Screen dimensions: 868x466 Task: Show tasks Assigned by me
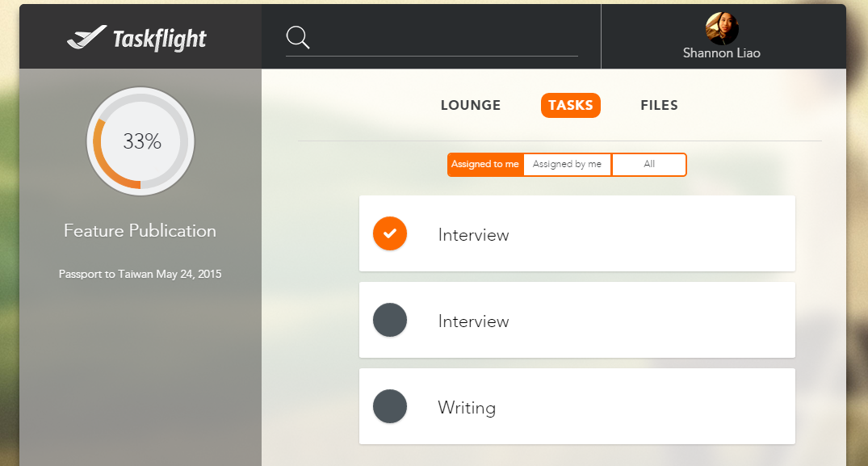coord(567,165)
